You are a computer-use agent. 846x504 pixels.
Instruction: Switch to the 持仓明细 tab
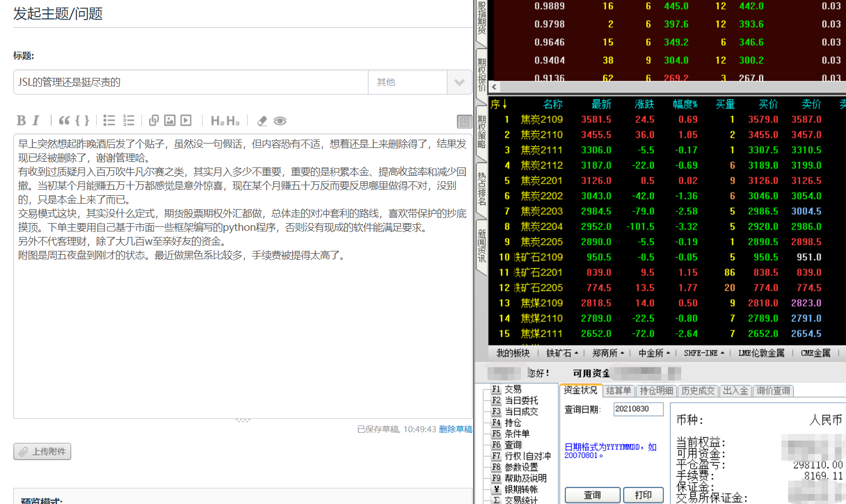coord(656,391)
